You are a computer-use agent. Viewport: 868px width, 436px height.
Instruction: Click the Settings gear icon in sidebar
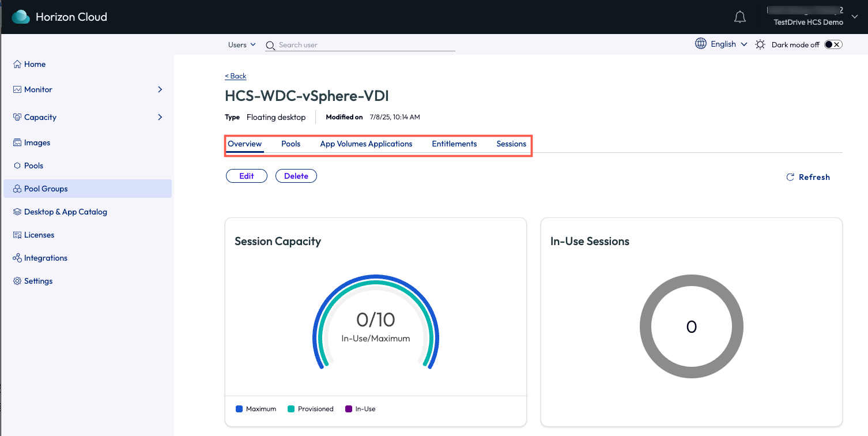point(17,281)
